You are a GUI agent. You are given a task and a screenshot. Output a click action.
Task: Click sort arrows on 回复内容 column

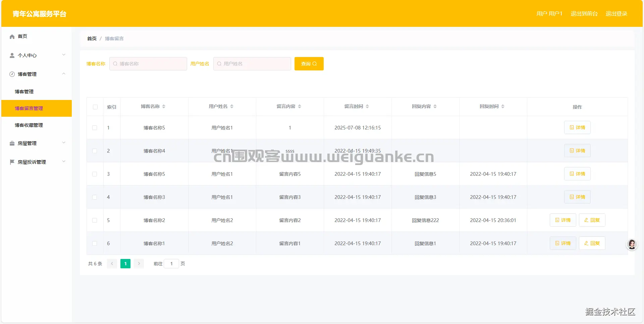click(x=435, y=106)
